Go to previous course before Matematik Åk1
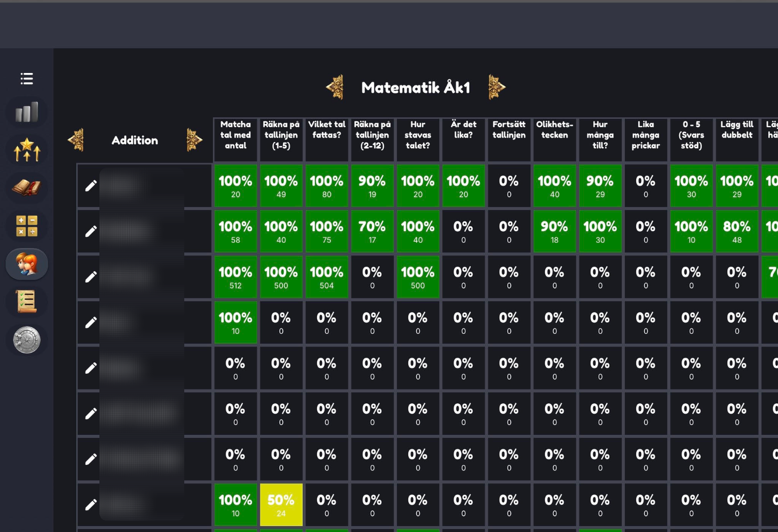778x532 pixels. click(335, 87)
